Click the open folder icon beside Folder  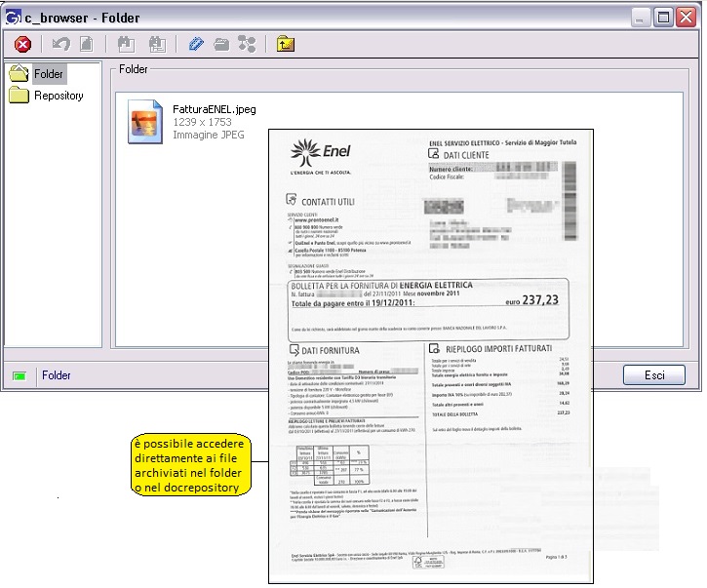(x=19, y=73)
